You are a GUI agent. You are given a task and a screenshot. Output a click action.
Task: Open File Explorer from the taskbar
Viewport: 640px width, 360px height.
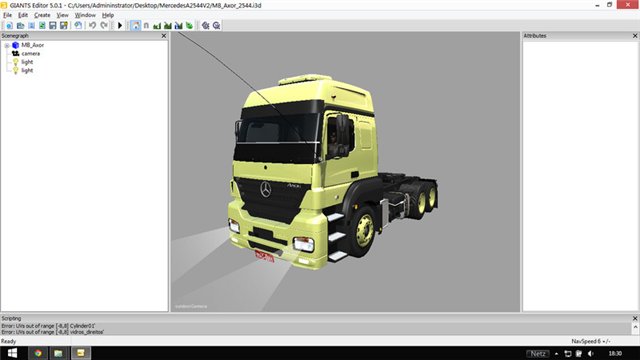pyautogui.click(x=58, y=353)
